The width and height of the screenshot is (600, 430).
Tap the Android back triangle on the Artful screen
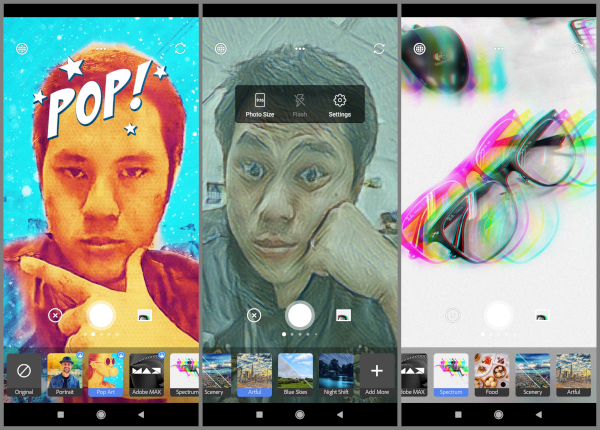click(x=340, y=414)
